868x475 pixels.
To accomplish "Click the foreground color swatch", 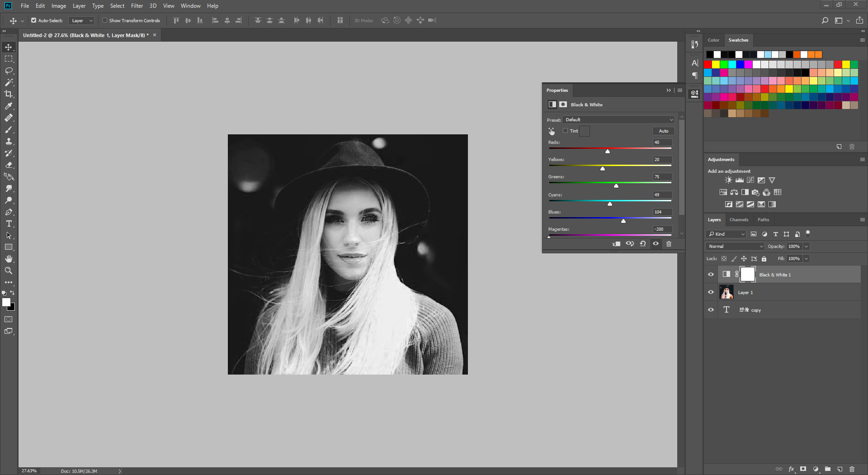I will tap(6, 303).
